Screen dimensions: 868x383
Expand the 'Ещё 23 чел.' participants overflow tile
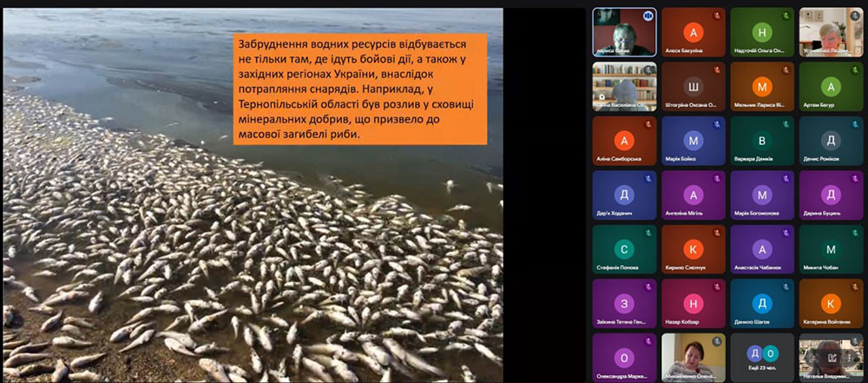click(x=761, y=358)
